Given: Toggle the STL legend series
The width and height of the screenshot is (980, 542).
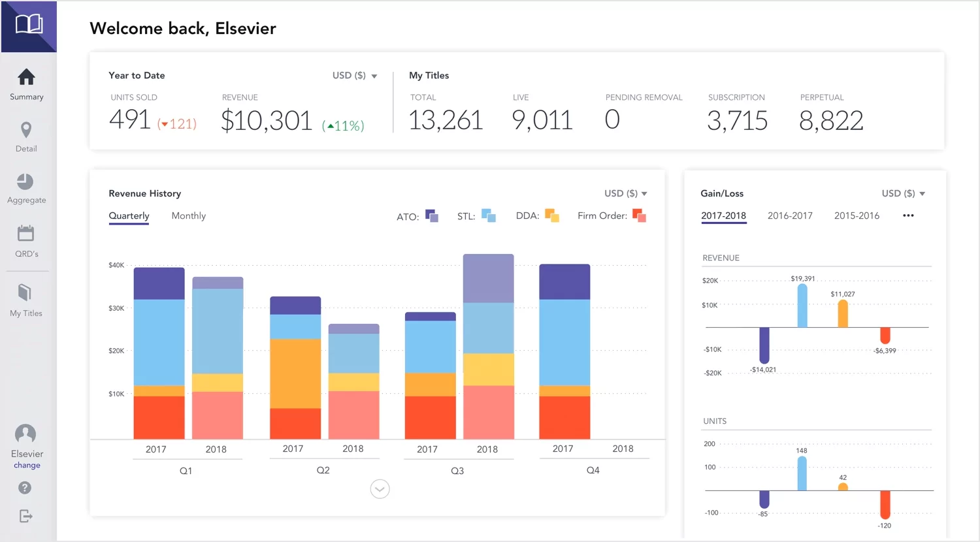Looking at the screenshot, I should pos(488,215).
